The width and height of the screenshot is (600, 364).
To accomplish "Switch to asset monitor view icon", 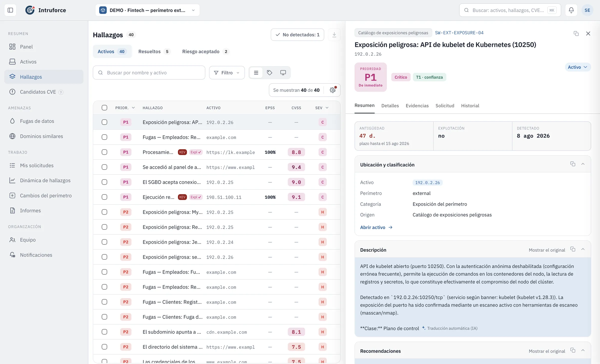I will pyautogui.click(x=283, y=73).
